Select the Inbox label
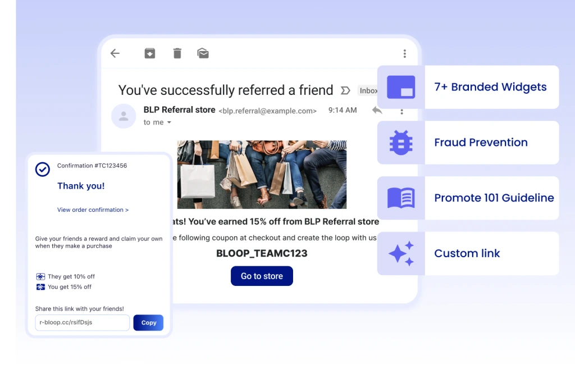This screenshot has width=575, height=392. tap(368, 90)
